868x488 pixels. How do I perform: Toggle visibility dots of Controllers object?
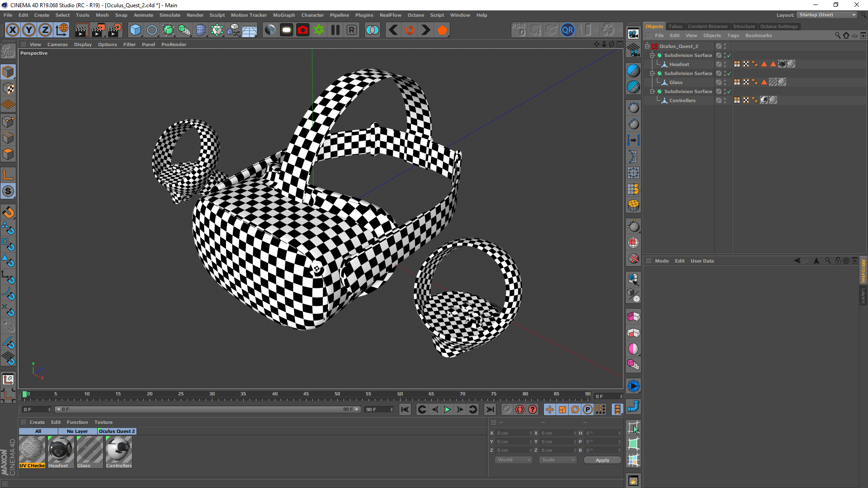(x=725, y=100)
